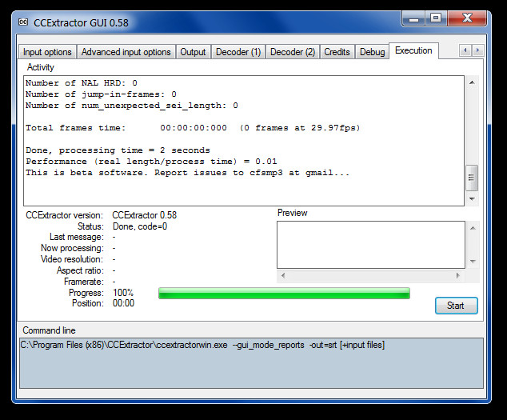Click the 'Done, code=0' status value
This screenshot has height=420, width=507.
(x=140, y=226)
